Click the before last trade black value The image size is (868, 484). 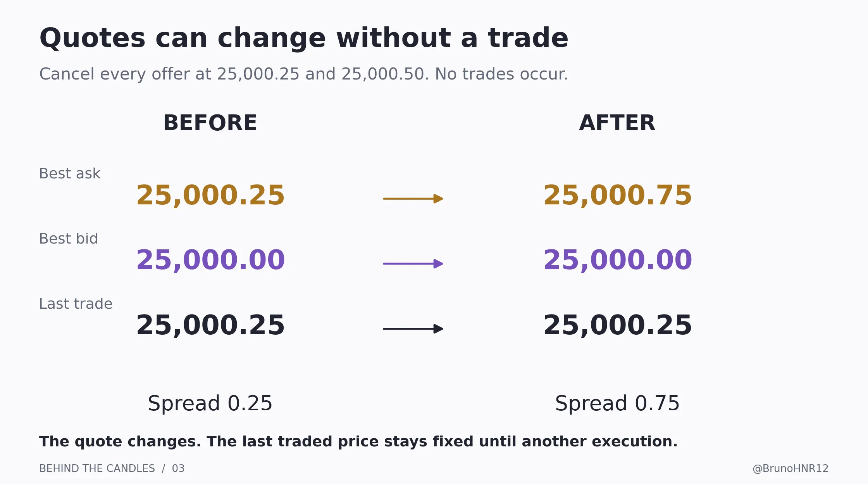coord(210,325)
